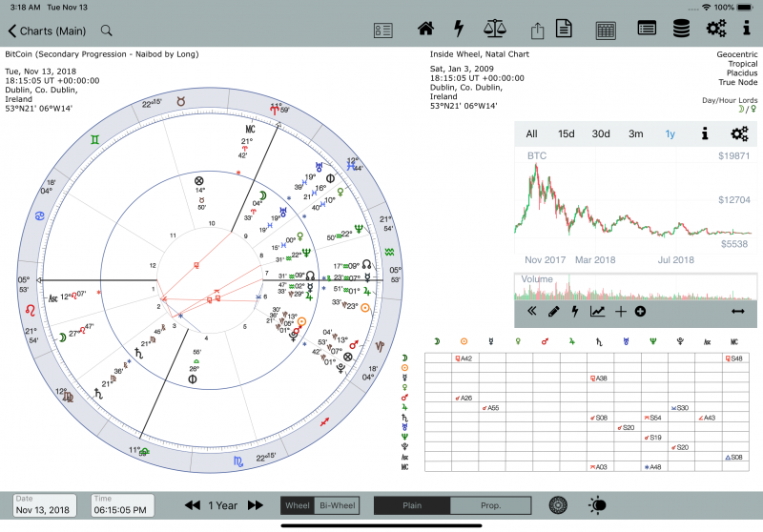Tap the info icon in top toolbar
Screen dimensions: 763x532
(747, 29)
